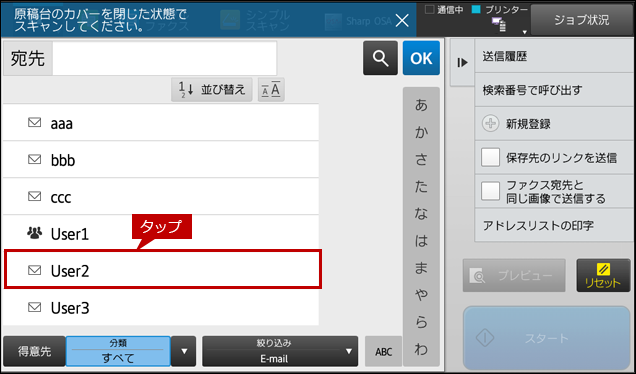The width and height of the screenshot is (636, 374).
Task: Tap the magnifier search icon
Action: 380,58
